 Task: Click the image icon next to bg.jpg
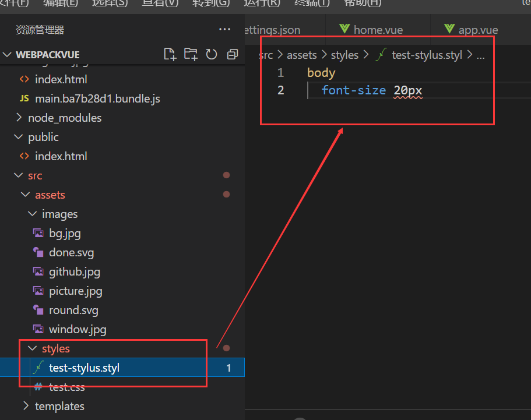(x=38, y=233)
